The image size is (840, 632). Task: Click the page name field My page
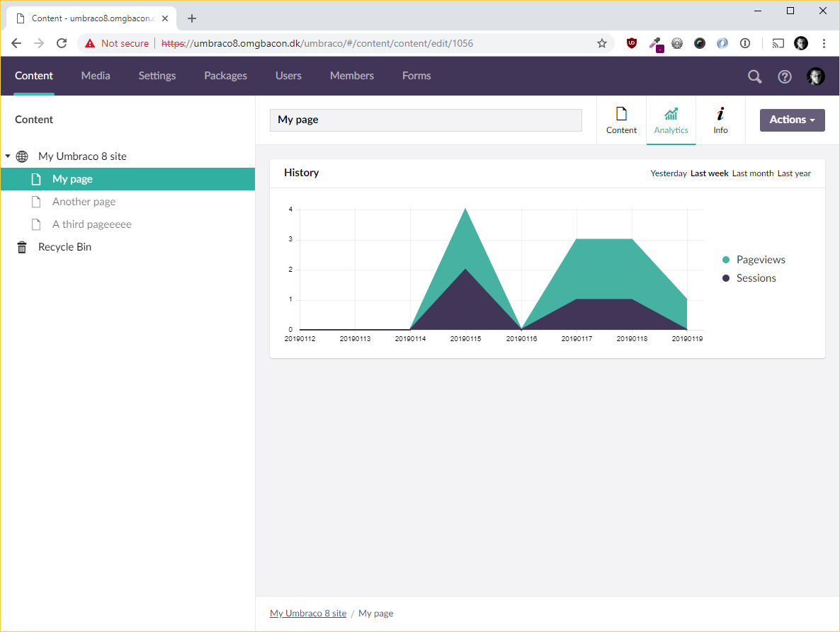coord(426,120)
